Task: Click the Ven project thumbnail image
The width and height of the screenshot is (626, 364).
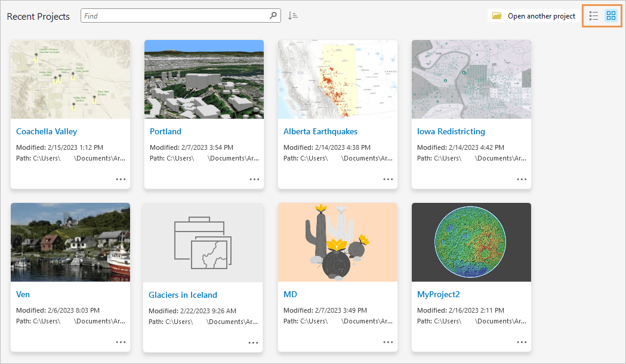Action: click(x=70, y=242)
